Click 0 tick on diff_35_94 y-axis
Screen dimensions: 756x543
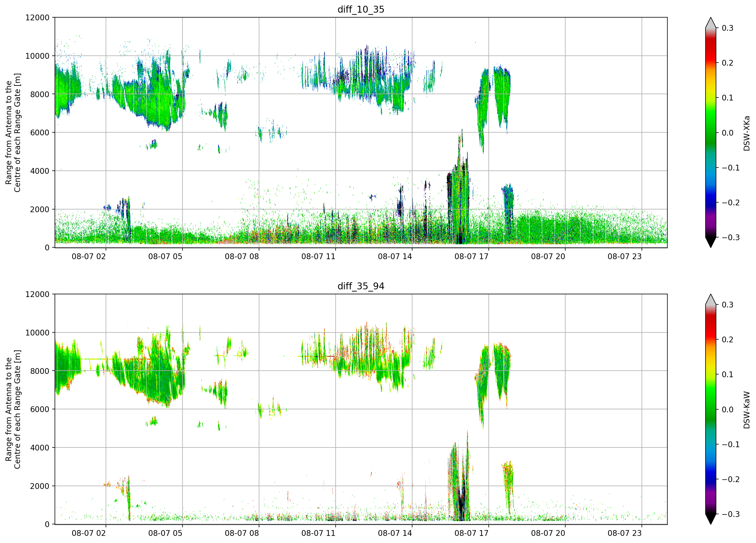[47, 525]
